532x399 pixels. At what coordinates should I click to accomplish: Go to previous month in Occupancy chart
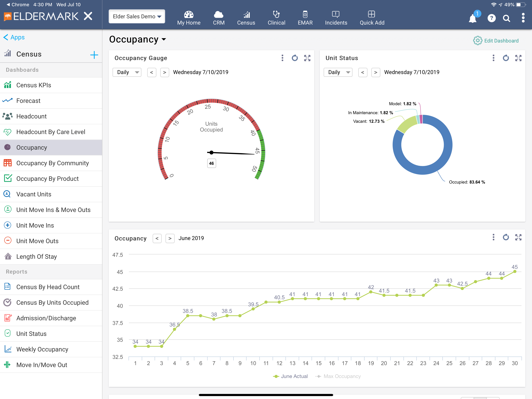[x=157, y=238]
